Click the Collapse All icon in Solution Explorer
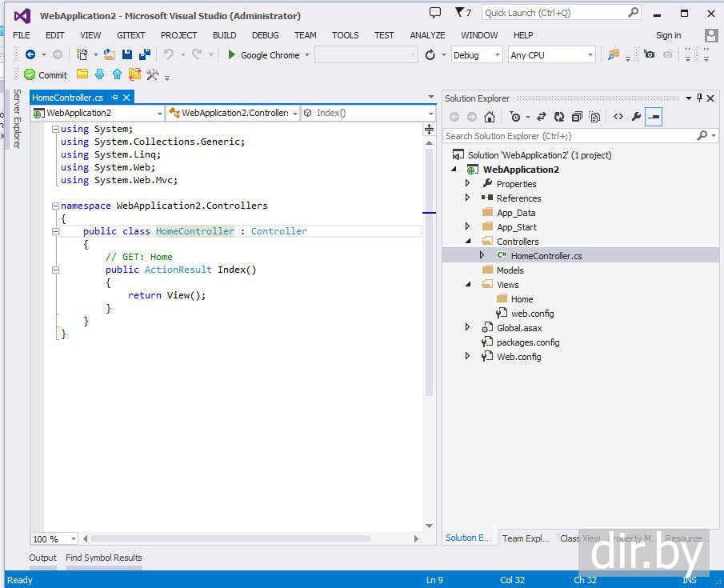 tap(577, 117)
